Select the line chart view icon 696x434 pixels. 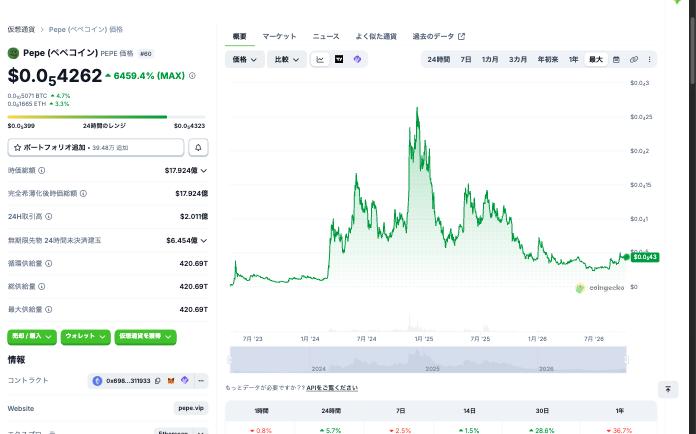(320, 59)
